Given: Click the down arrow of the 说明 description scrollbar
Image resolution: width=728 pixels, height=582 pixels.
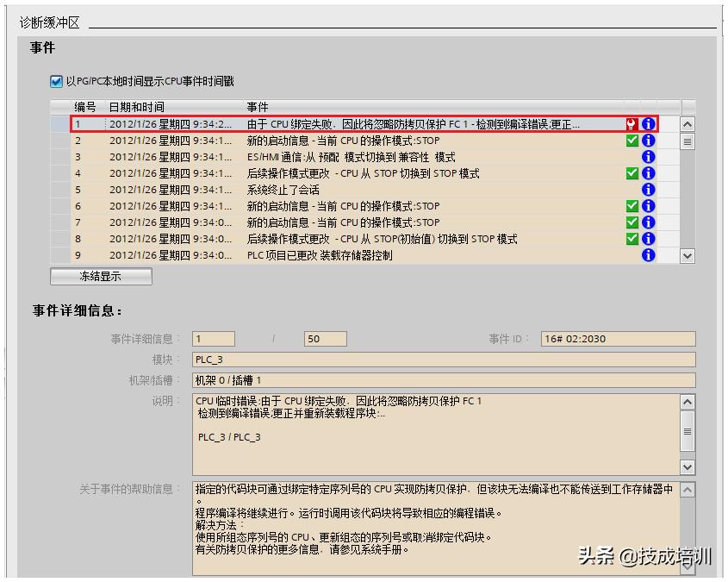Looking at the screenshot, I should [686, 466].
